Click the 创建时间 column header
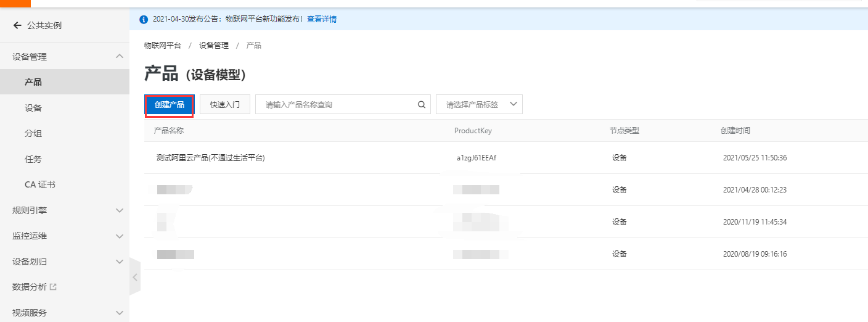The width and height of the screenshot is (868, 322). coord(735,131)
